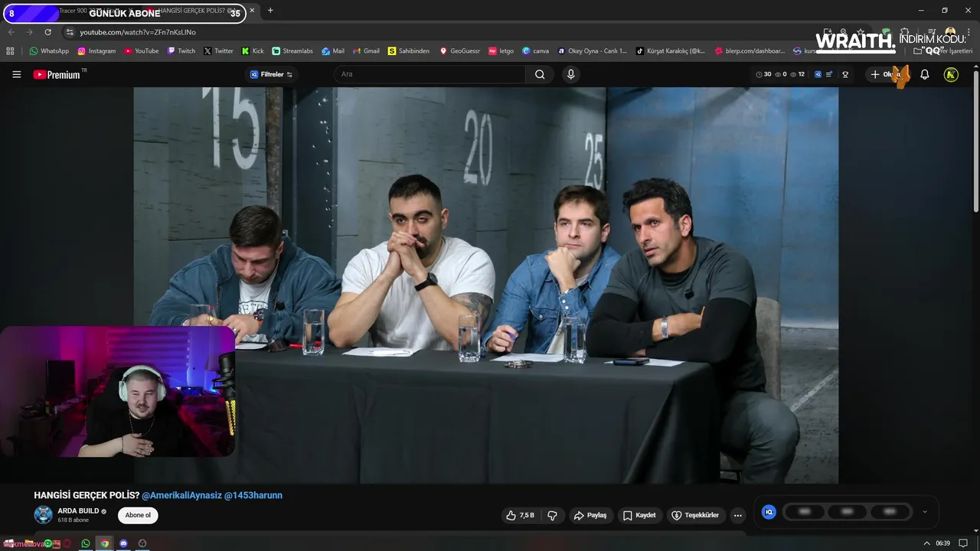980x551 pixels.
Task: Open ARDA BUILD channel name
Action: pos(78,510)
